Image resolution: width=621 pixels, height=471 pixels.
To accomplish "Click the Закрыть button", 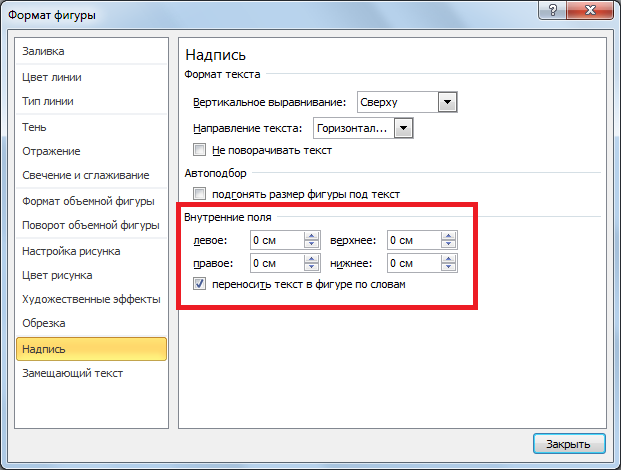I will pyautogui.click(x=569, y=444).
